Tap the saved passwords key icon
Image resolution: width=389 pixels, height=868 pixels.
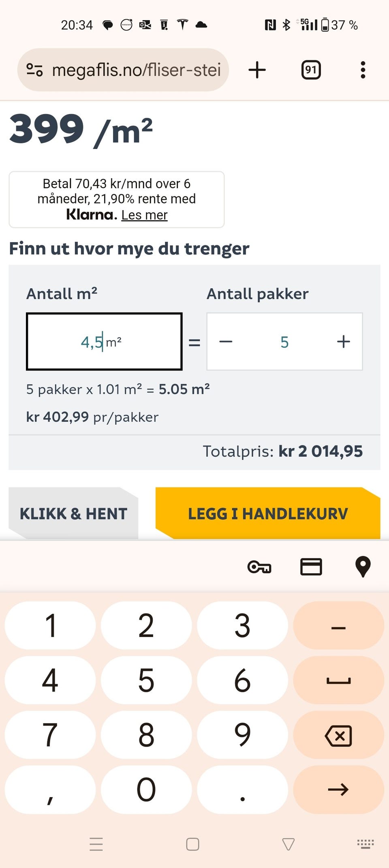[x=259, y=567]
